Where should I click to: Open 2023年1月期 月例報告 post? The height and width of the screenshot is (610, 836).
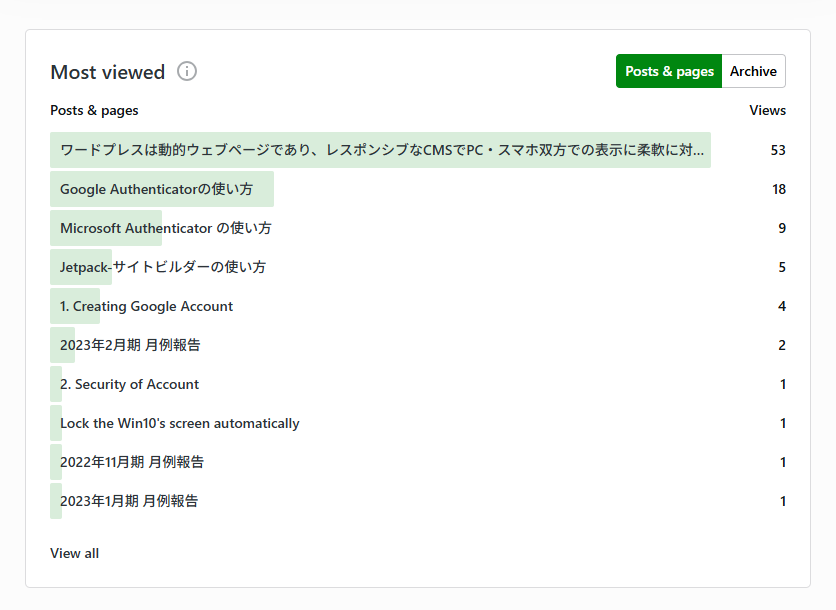[x=129, y=501]
